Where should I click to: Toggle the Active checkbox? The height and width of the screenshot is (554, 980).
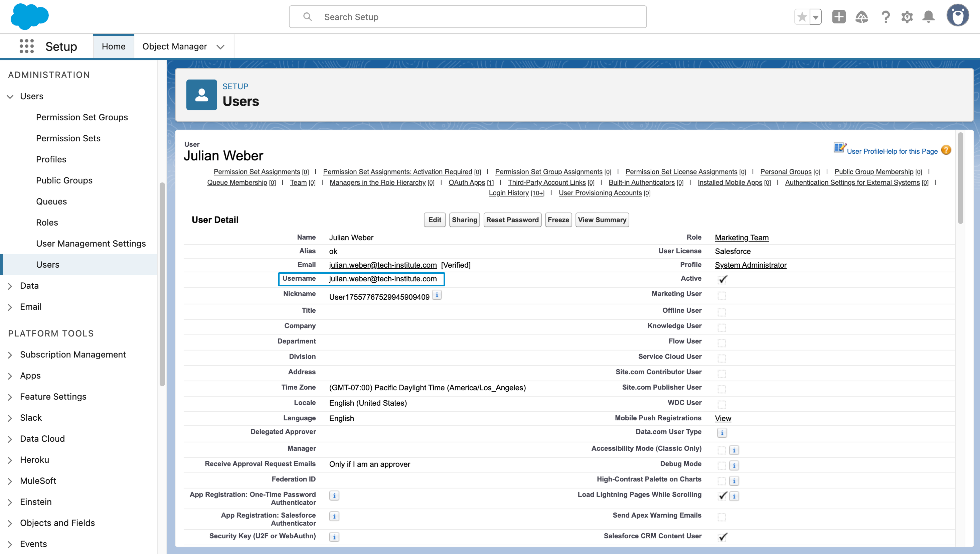pos(722,279)
